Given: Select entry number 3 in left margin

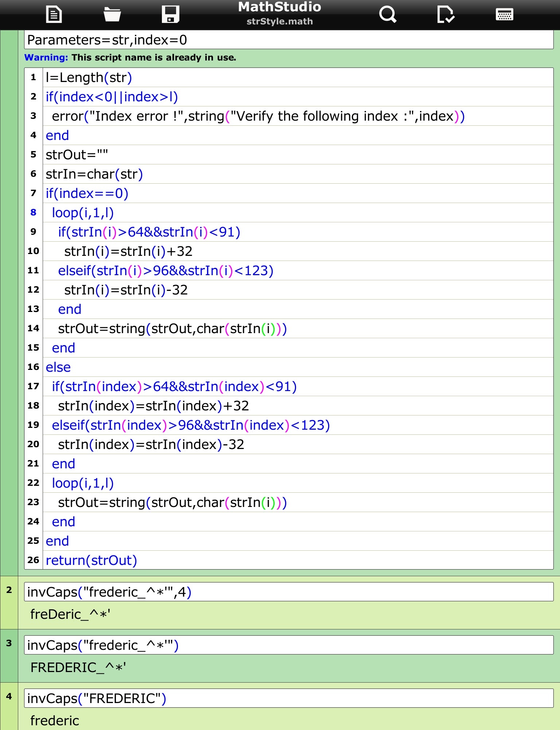Looking at the screenshot, I should [9, 643].
